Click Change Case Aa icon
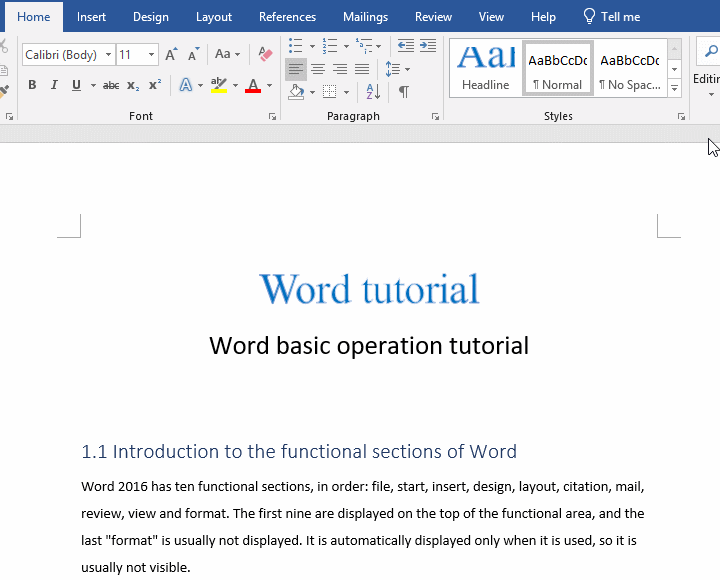The height and width of the screenshot is (580, 720). coord(223,54)
